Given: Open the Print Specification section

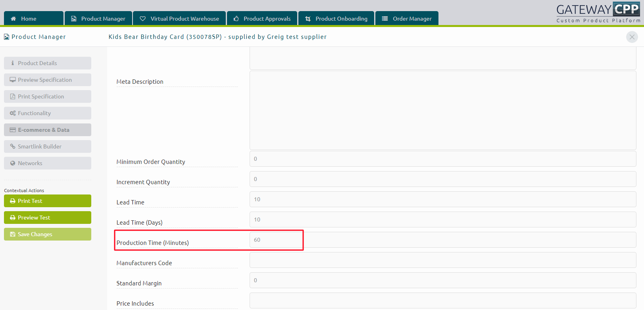Looking at the screenshot, I should 48,96.
